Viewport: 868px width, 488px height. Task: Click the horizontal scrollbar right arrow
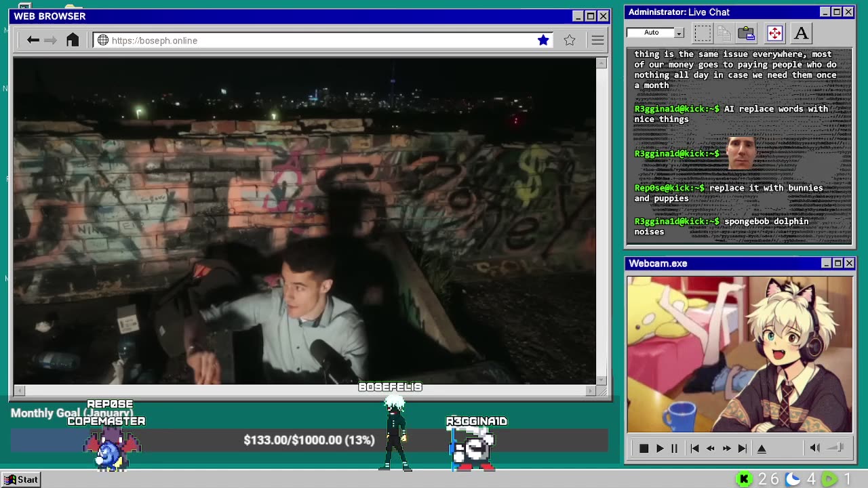coord(590,390)
